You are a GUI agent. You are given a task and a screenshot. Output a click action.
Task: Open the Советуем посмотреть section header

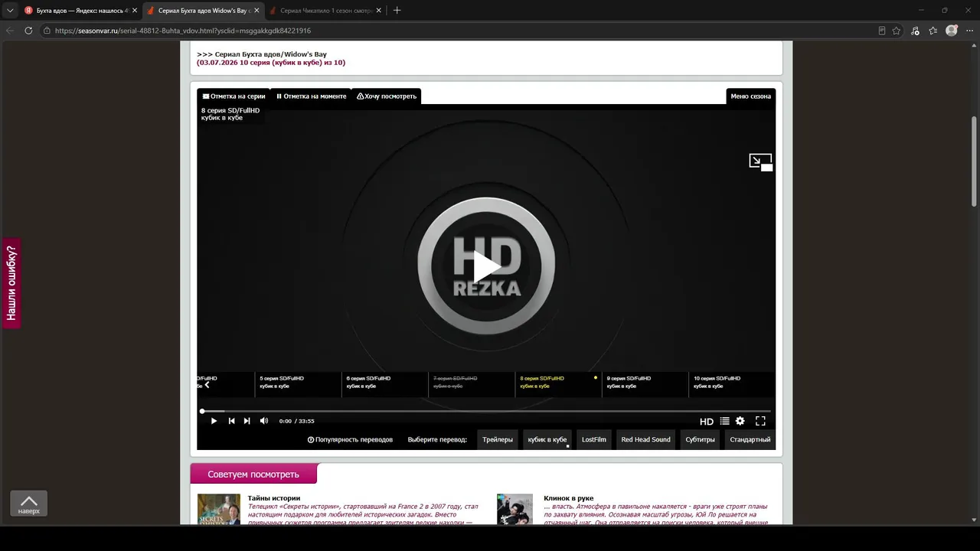[253, 474]
